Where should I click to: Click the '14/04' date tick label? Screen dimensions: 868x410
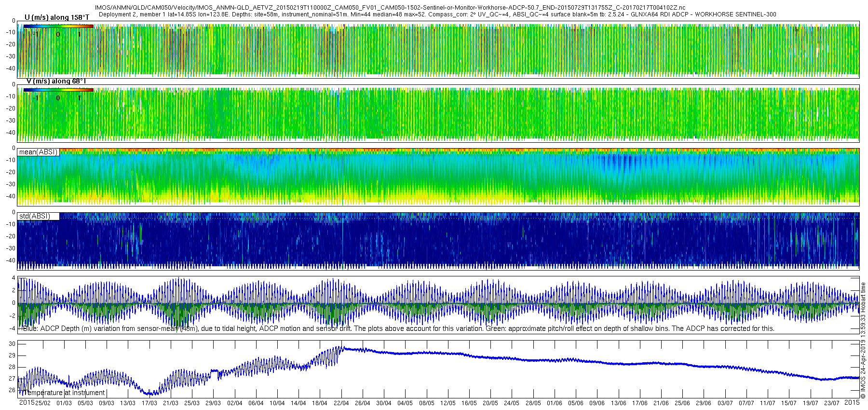pyautogui.click(x=298, y=403)
